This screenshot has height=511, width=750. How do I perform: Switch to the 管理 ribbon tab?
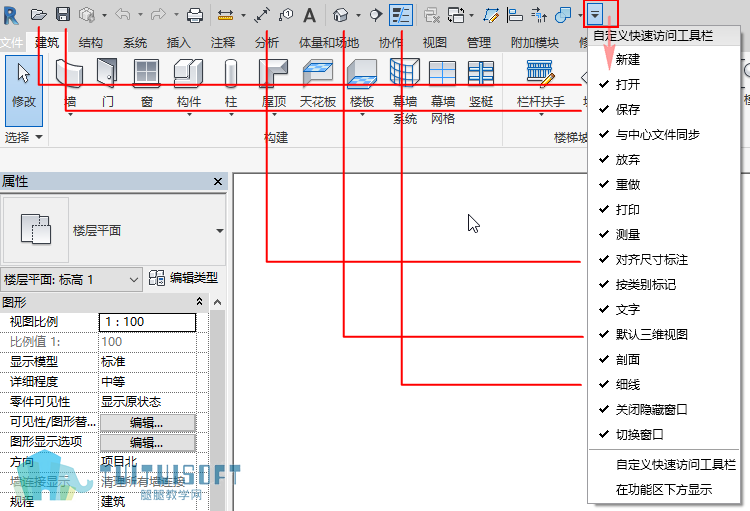click(x=479, y=43)
